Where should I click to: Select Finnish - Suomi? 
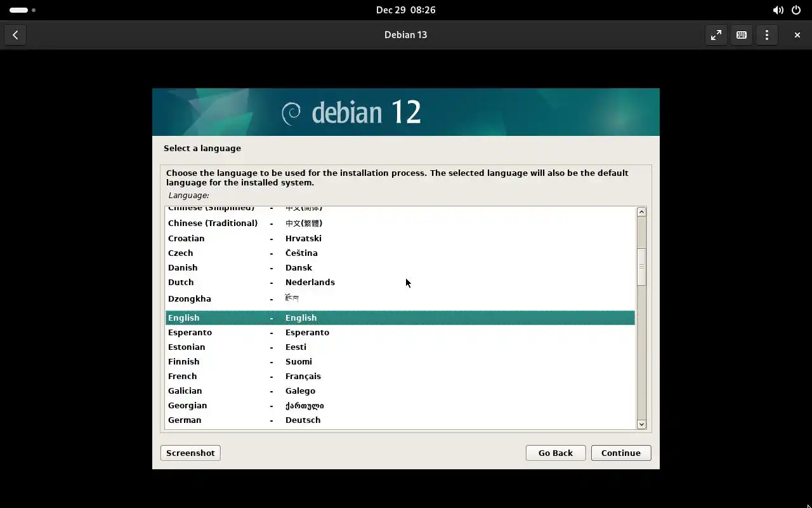click(x=400, y=361)
